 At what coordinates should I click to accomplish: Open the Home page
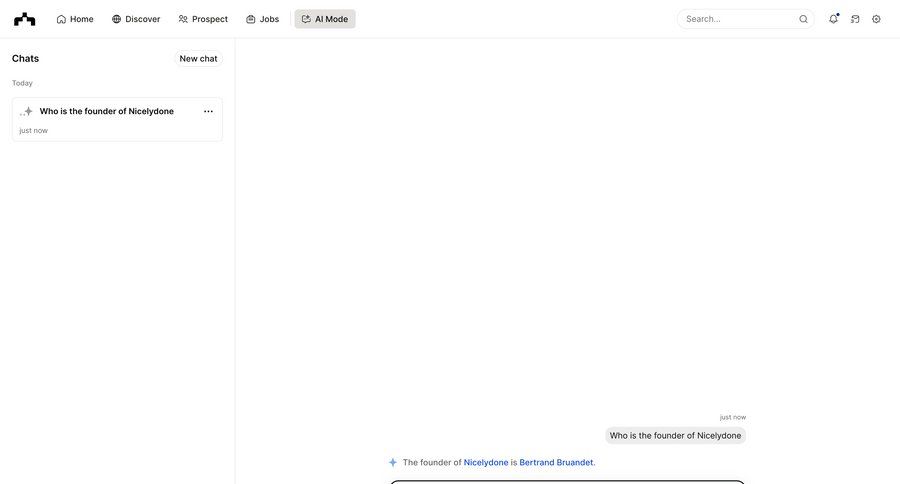click(75, 19)
